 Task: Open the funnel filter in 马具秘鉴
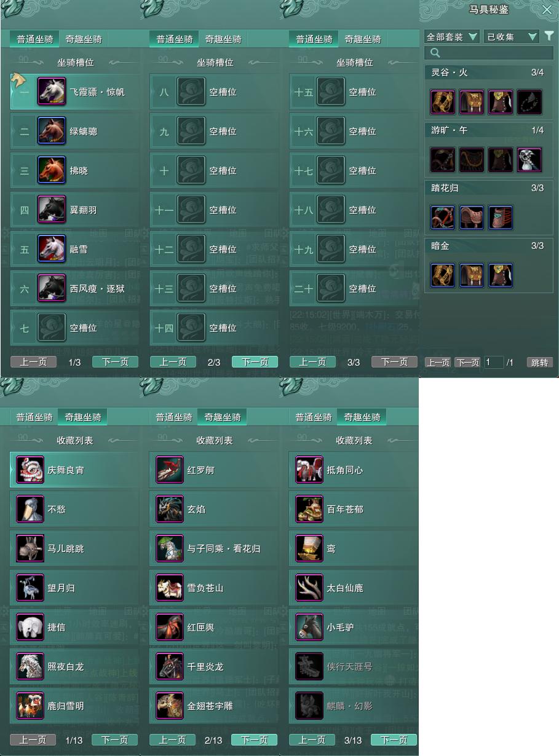(x=549, y=36)
